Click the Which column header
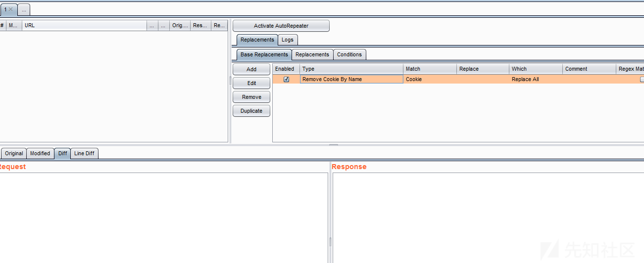This screenshot has width=644, height=263. click(536, 69)
